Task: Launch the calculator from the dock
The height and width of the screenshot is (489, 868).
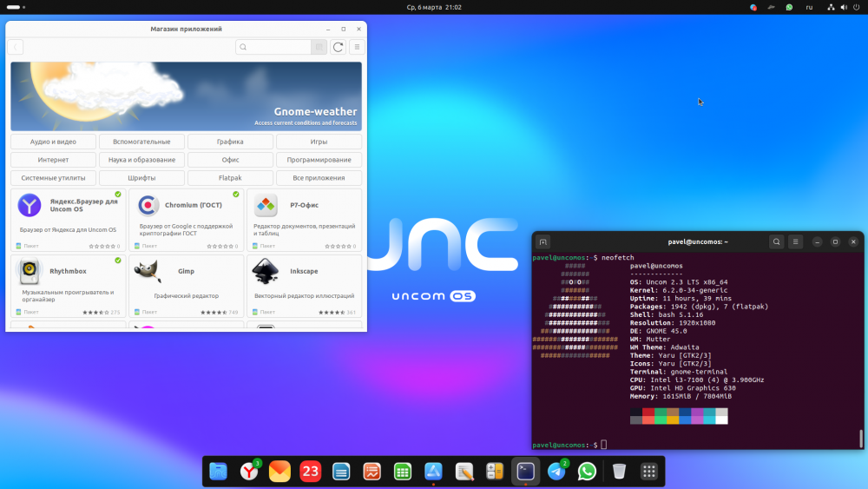Action: [495, 472]
